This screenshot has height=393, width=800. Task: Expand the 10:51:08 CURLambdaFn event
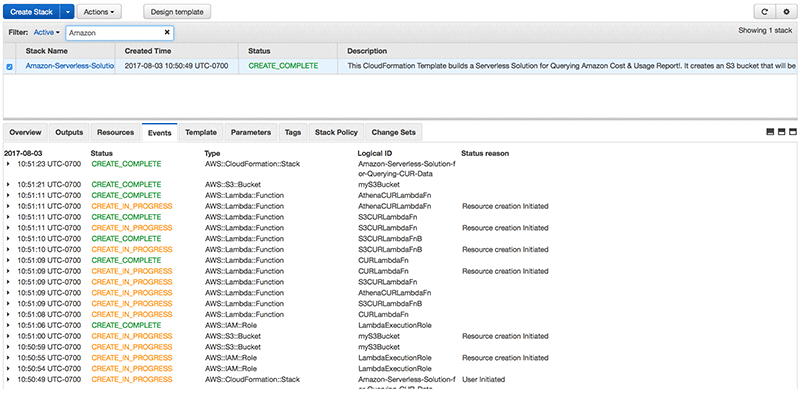click(8, 314)
